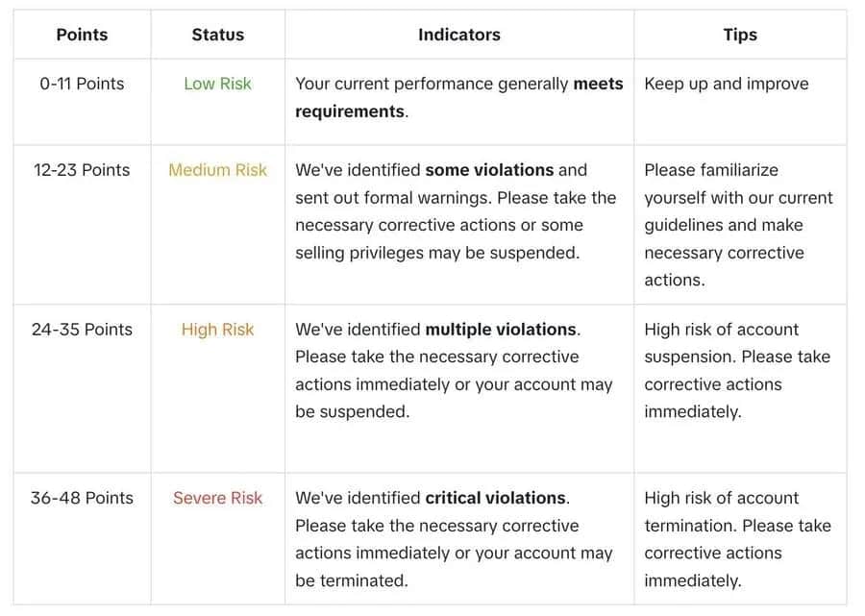Select the 36-48 Points cell
The width and height of the screenshot is (865, 616).
(82, 498)
